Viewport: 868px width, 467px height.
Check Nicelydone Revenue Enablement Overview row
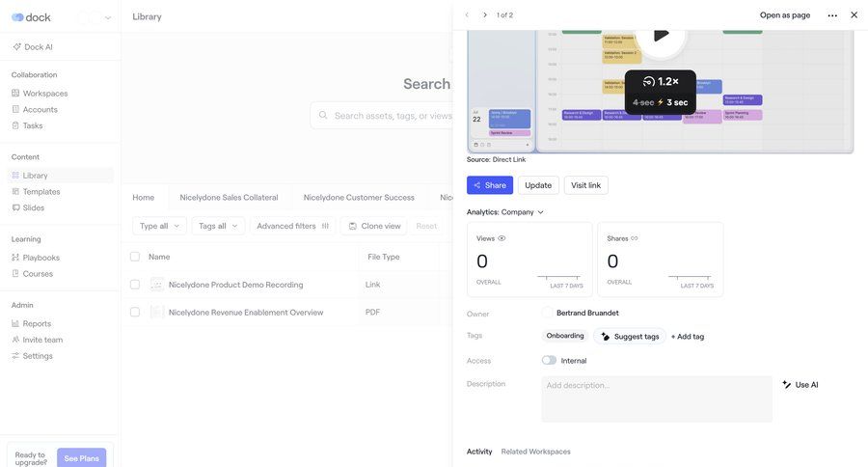pos(135,312)
